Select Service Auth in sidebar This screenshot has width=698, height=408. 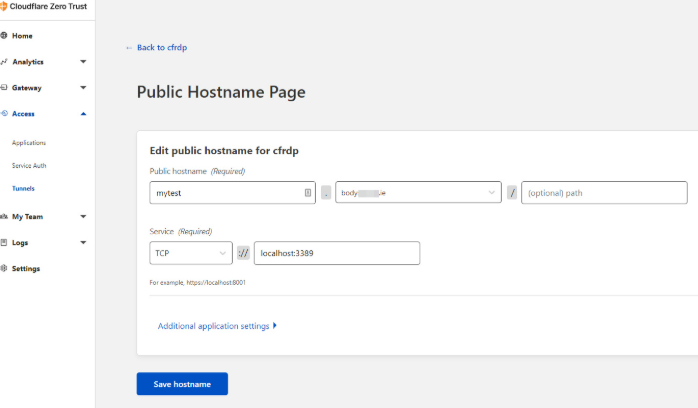click(x=29, y=166)
